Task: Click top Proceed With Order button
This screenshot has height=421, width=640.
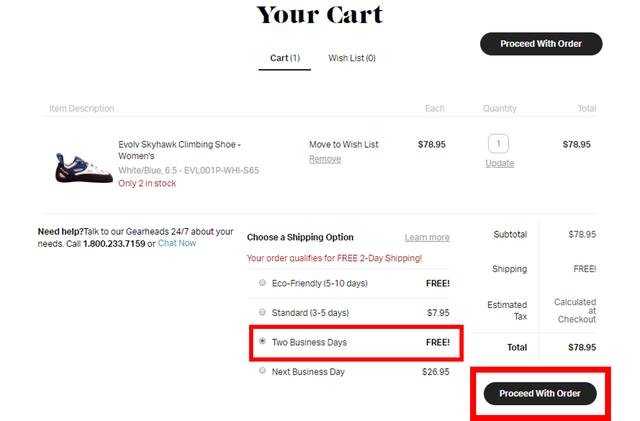Action: point(541,44)
